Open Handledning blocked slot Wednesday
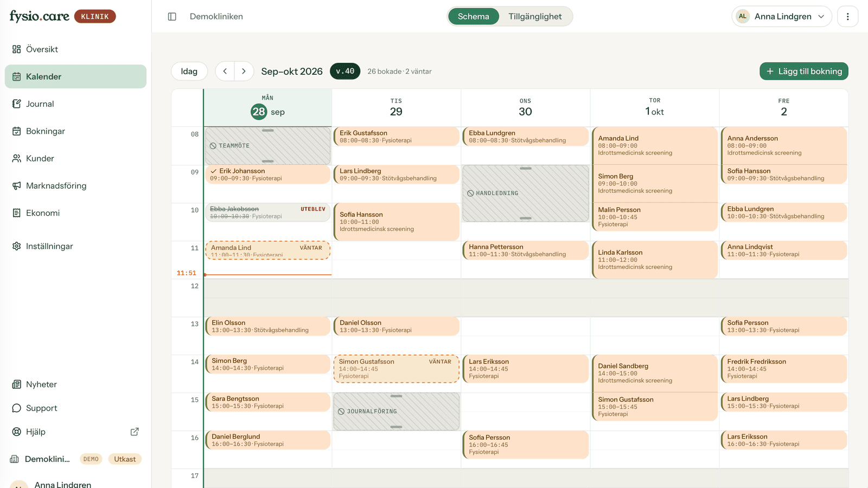Image resolution: width=868 pixels, height=488 pixels. (x=525, y=193)
